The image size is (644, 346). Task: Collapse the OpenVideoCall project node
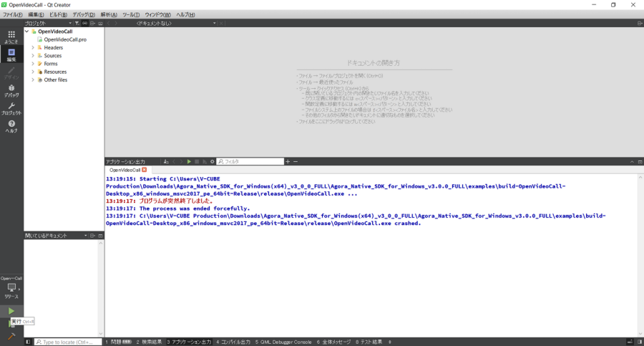tap(27, 32)
